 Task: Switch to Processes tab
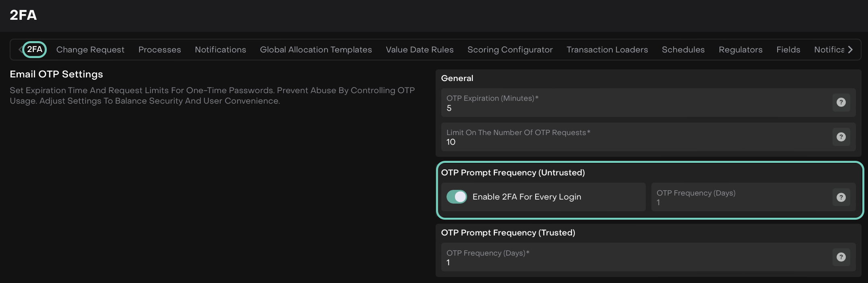[160, 50]
